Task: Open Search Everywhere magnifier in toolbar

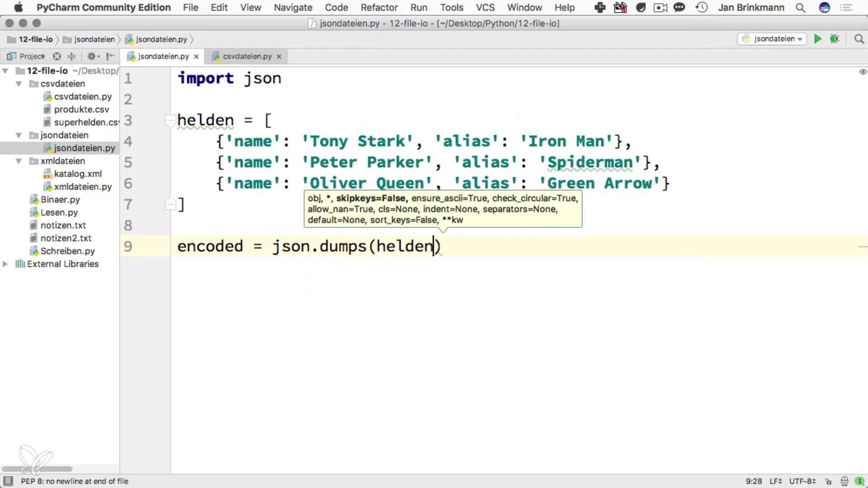Action: (859, 39)
